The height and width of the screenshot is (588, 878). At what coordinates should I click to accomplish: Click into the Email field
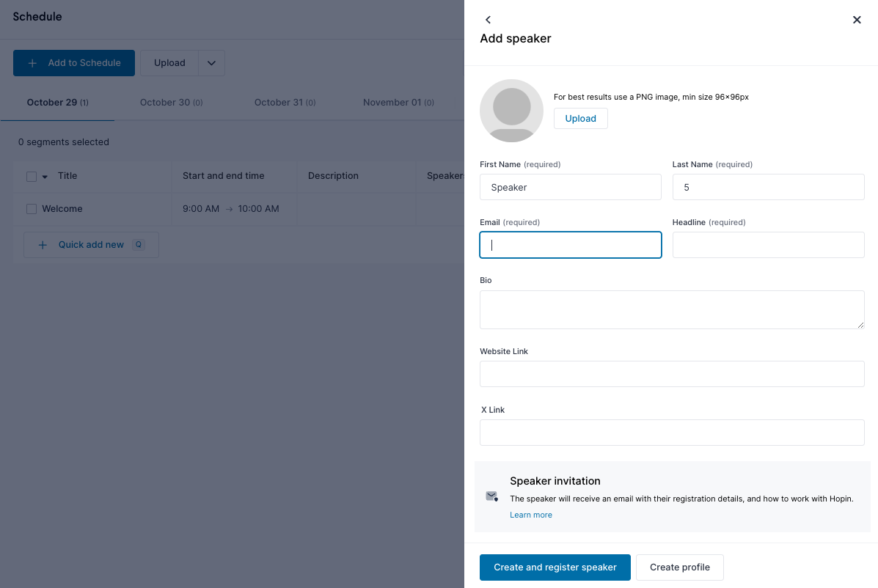(570, 245)
